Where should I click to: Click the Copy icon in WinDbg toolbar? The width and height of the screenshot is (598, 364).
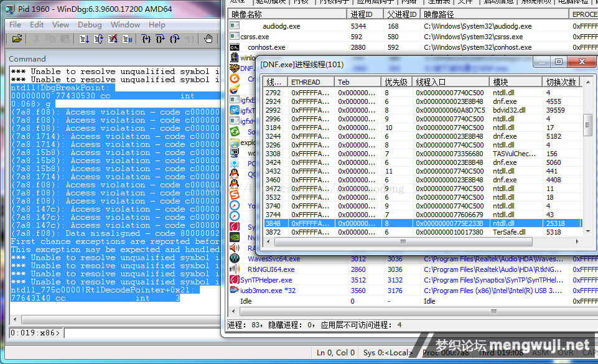pos(50,39)
